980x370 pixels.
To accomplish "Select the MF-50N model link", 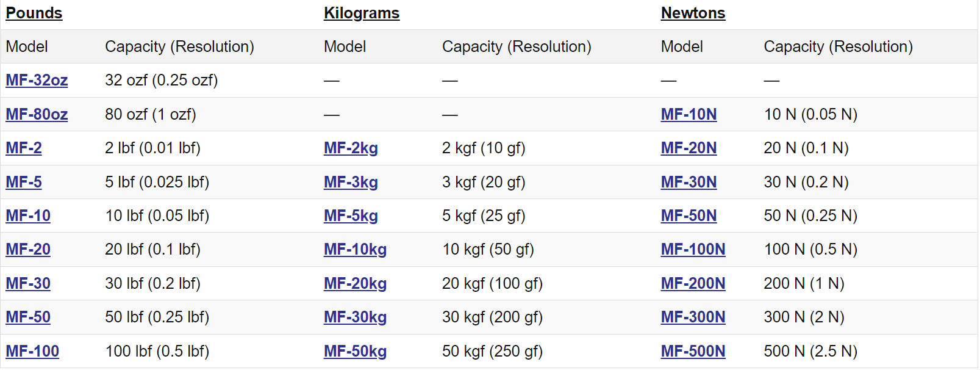I will click(x=689, y=216).
